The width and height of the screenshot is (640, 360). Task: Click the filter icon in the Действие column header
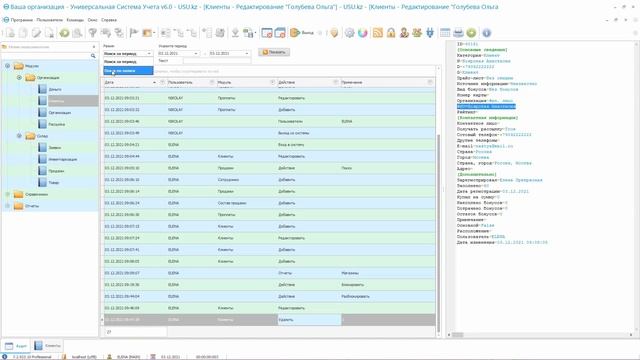pos(336,82)
